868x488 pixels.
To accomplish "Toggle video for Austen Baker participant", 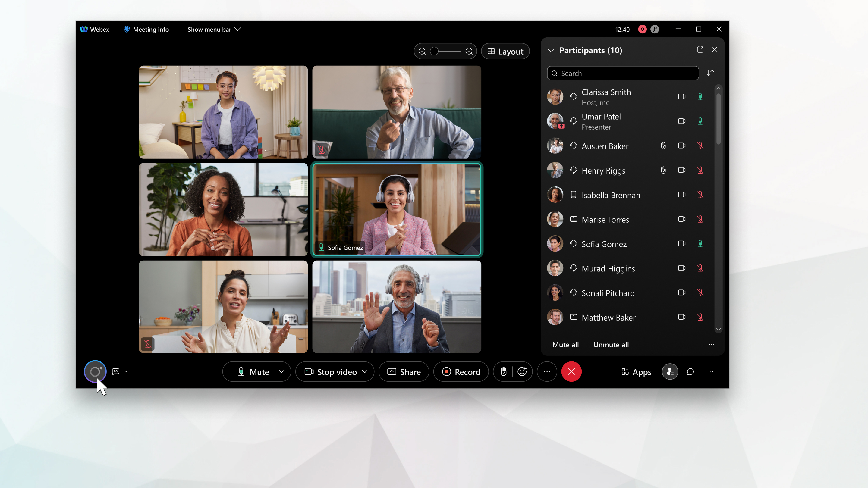I will tap(681, 146).
